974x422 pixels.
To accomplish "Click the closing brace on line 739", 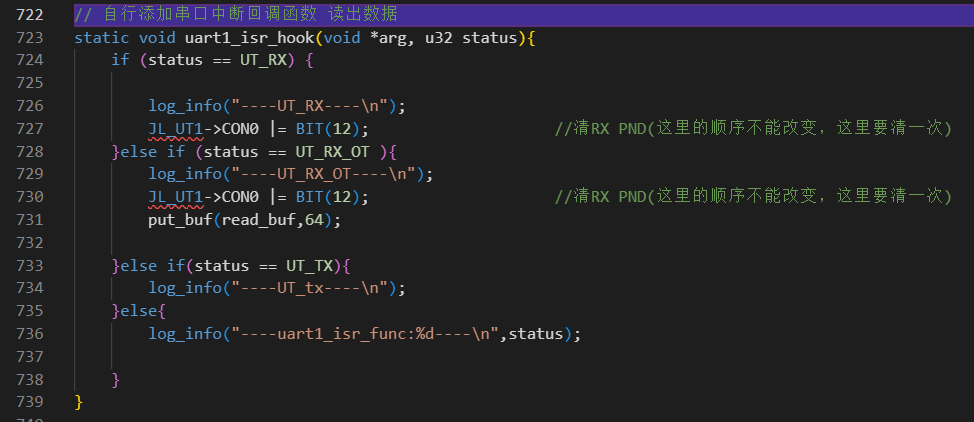I will [x=78, y=401].
